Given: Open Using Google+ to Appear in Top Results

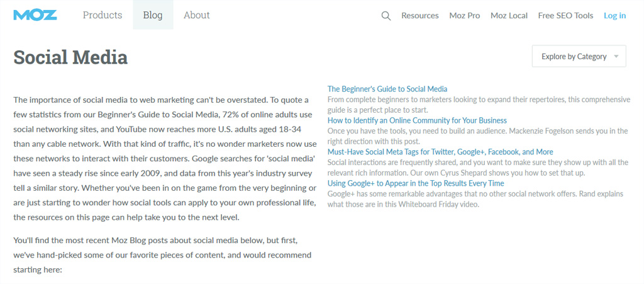Looking at the screenshot, I should [x=416, y=183].
